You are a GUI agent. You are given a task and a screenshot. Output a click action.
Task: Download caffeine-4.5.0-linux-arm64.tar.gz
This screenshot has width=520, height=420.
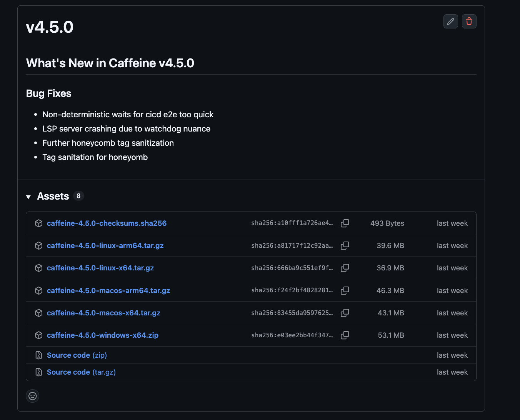coord(105,245)
